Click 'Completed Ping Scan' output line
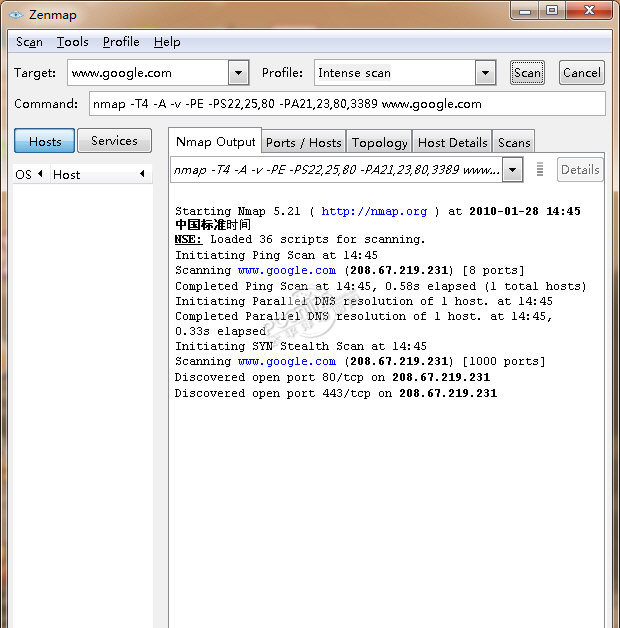Screen dimensions: 620x628 [380, 286]
